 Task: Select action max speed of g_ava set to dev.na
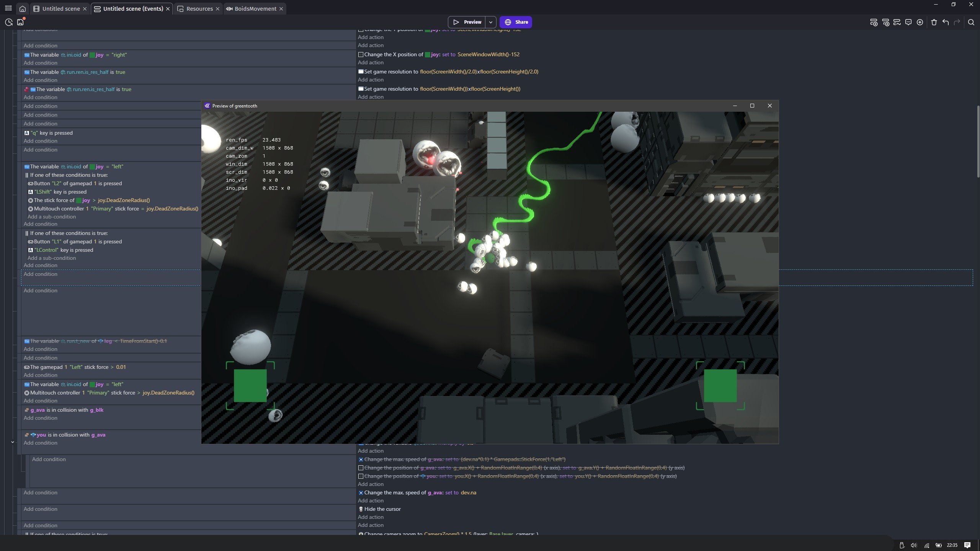click(417, 493)
